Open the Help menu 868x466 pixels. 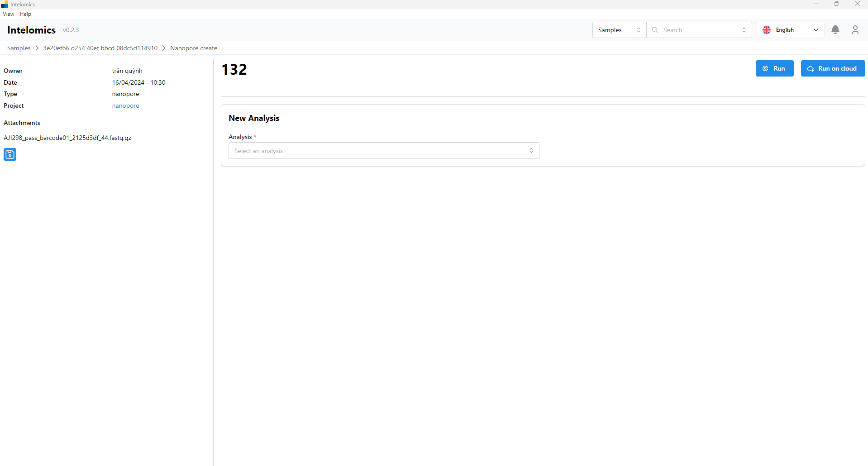tap(25, 14)
